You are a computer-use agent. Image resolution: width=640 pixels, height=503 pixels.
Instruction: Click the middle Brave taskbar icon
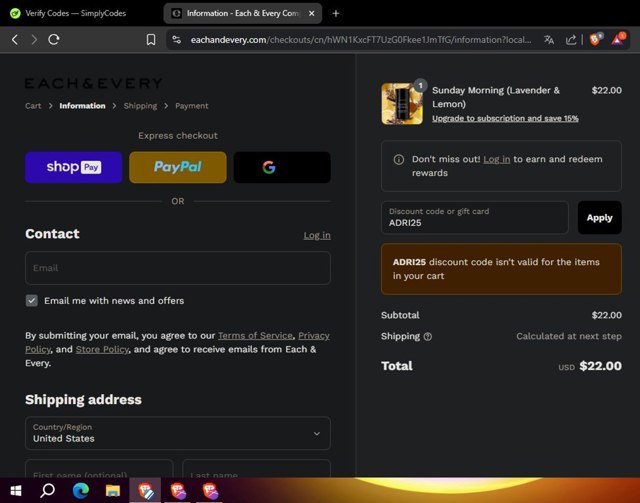tap(178, 490)
